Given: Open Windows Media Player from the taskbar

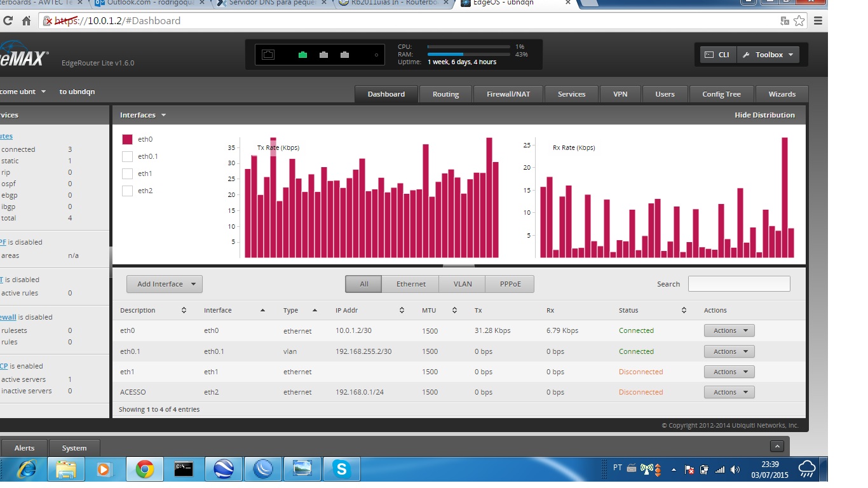Looking at the screenshot, I should [x=104, y=470].
